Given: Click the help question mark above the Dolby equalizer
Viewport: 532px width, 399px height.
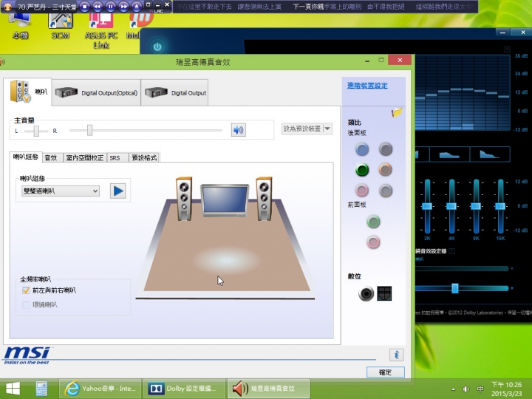Looking at the screenshot, I should point(507,50).
